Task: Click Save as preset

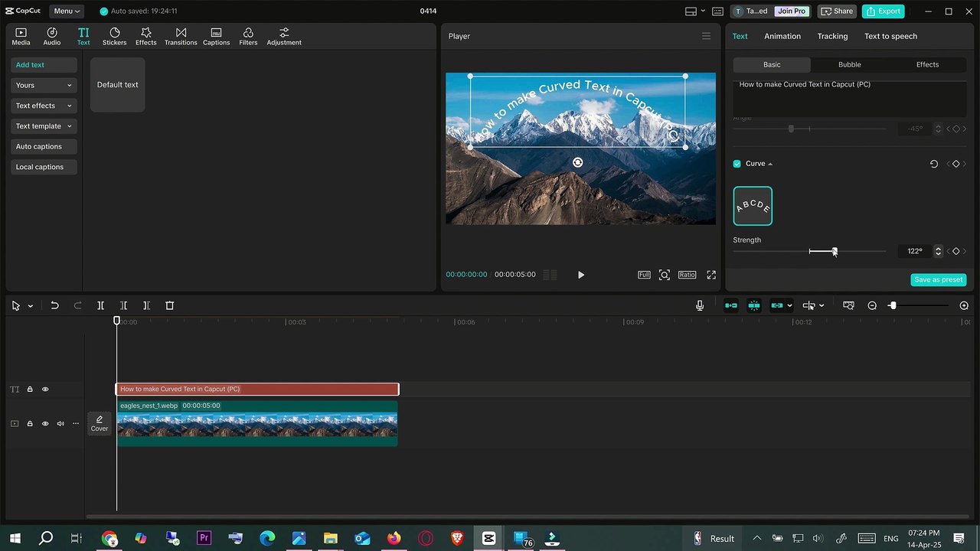Action: 939,280
